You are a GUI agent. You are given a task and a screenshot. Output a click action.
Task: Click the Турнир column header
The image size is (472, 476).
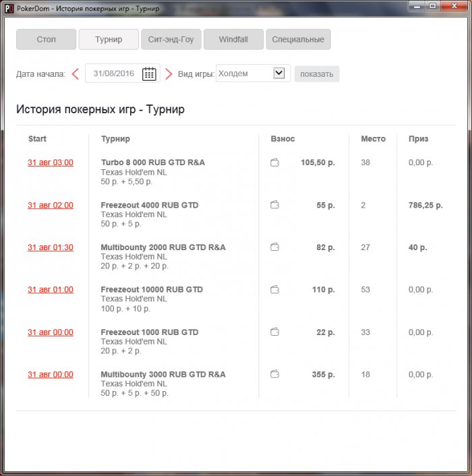point(115,139)
